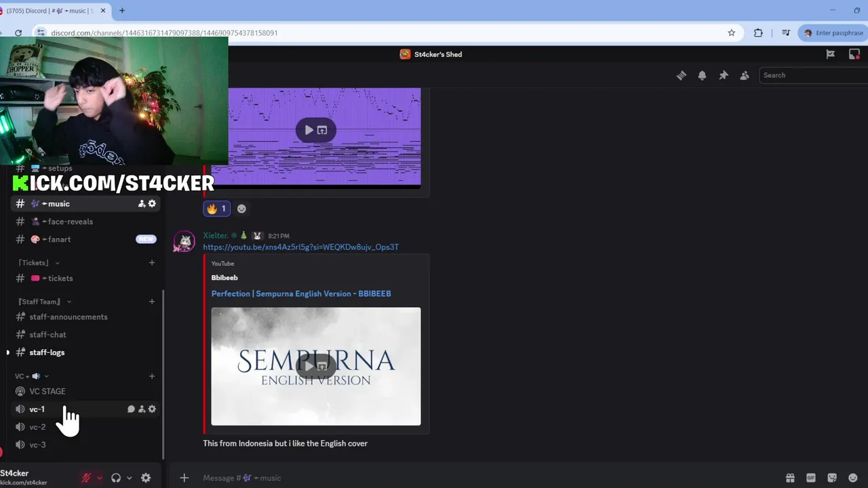This screenshot has height=488, width=868.
Task: Click the NEW badge on fanart
Action: coord(146,239)
